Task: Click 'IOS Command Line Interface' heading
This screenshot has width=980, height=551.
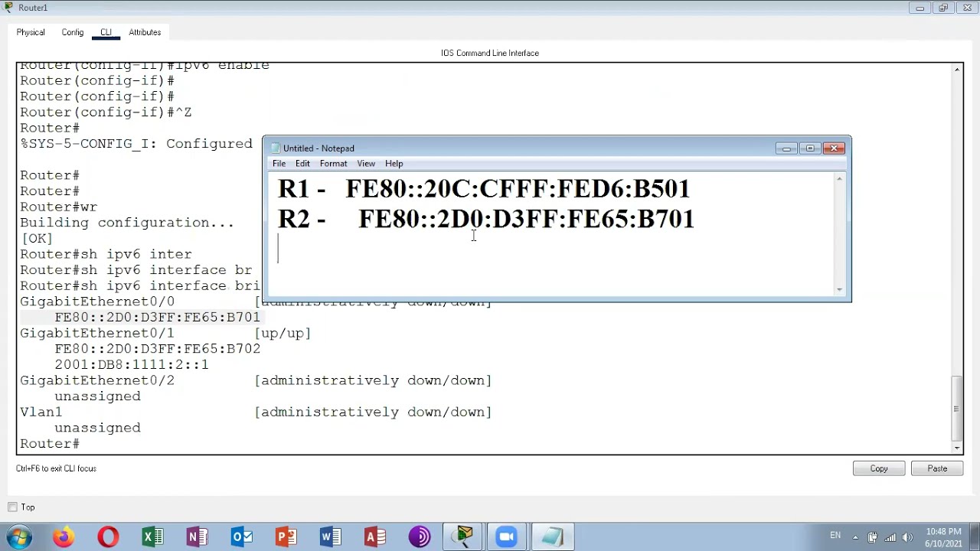Action: [490, 53]
